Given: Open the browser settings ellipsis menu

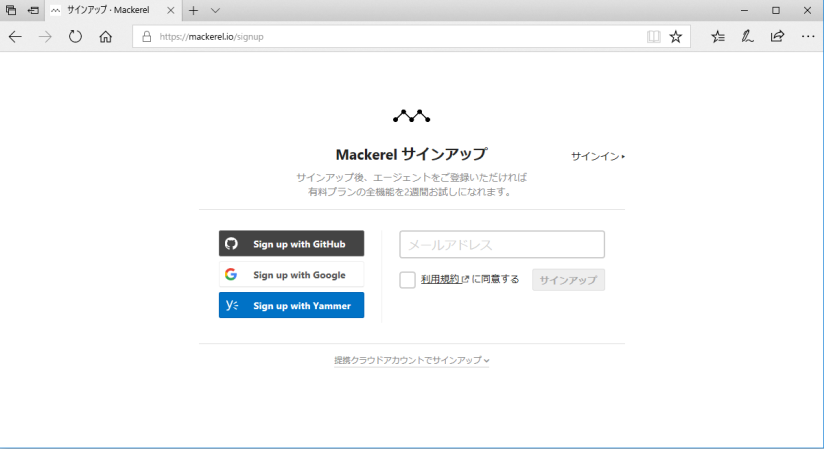Looking at the screenshot, I should (x=808, y=37).
